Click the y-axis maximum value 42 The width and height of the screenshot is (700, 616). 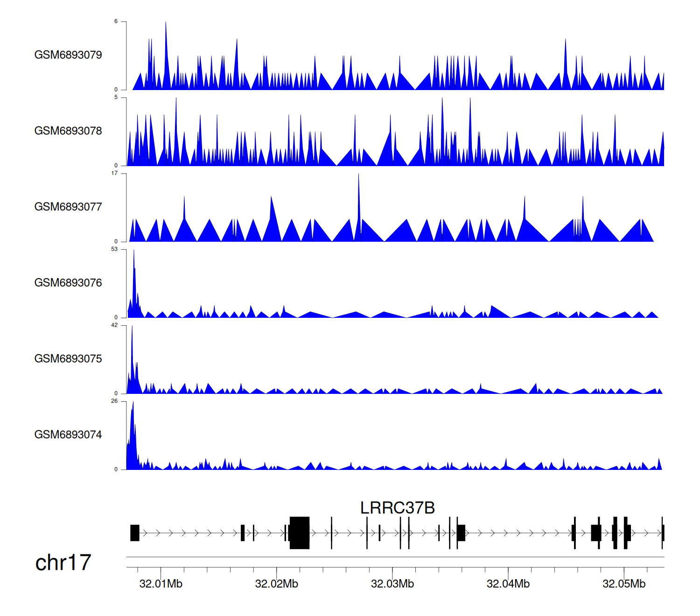pos(114,325)
